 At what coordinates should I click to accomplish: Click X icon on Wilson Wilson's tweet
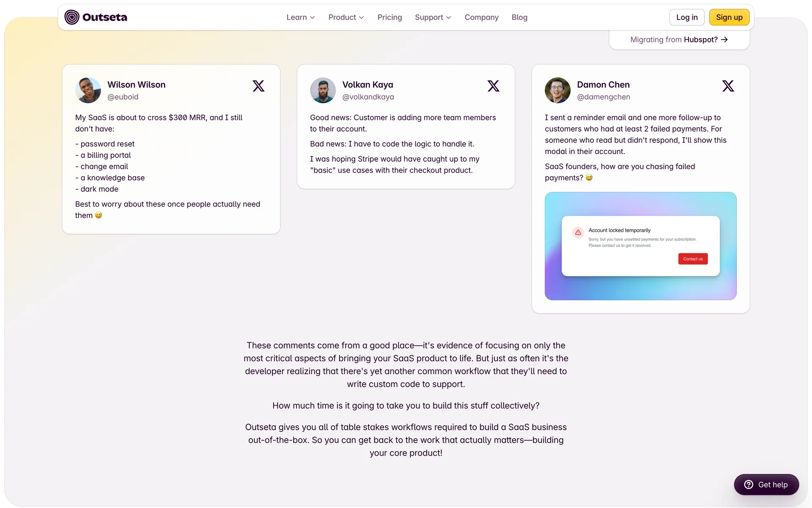point(258,86)
